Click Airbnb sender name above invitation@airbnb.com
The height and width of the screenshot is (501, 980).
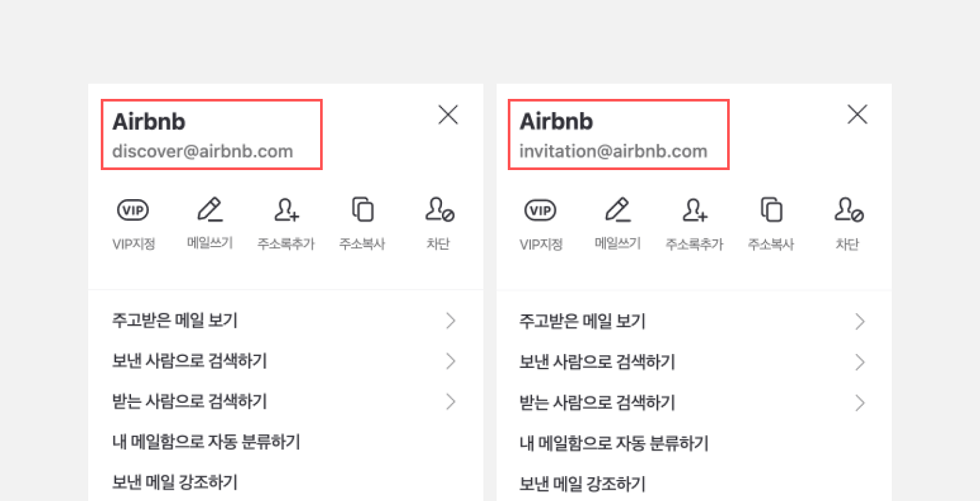(557, 121)
